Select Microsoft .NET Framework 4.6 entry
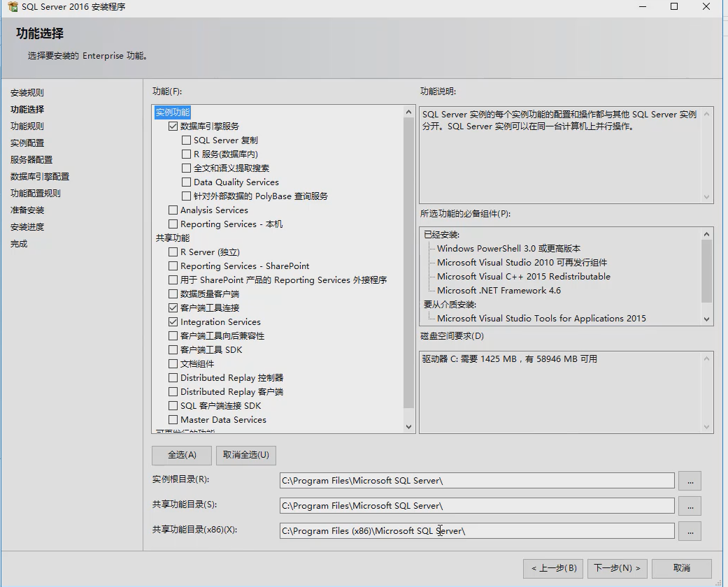Screen dimensions: 728x587 click(499, 291)
